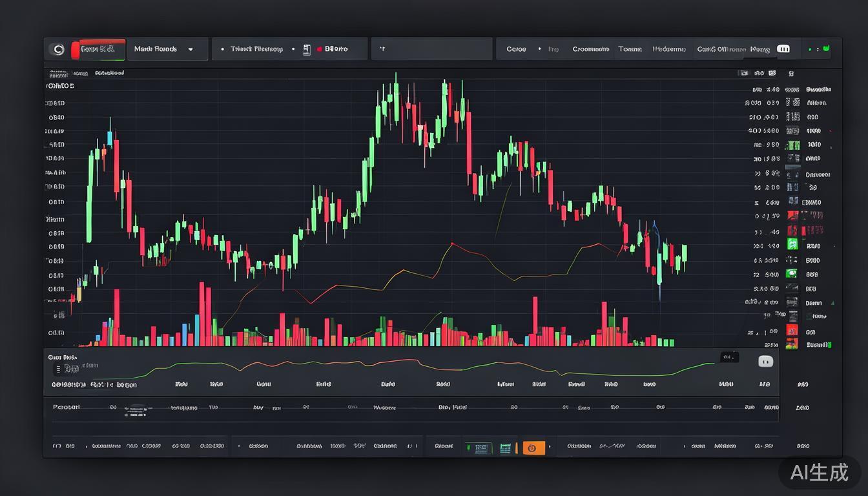Click the bright green square in right order list
Image resolution: width=868 pixels, height=496 pixels.
(x=792, y=244)
